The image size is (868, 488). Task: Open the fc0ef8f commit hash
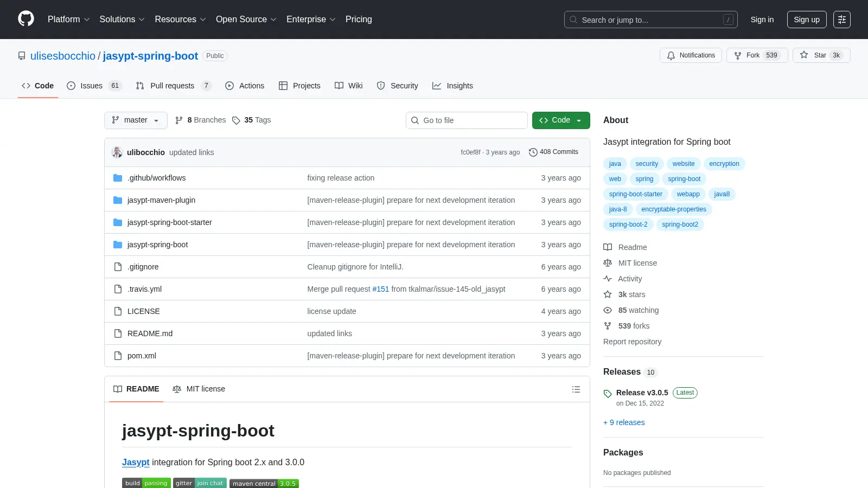pos(470,152)
